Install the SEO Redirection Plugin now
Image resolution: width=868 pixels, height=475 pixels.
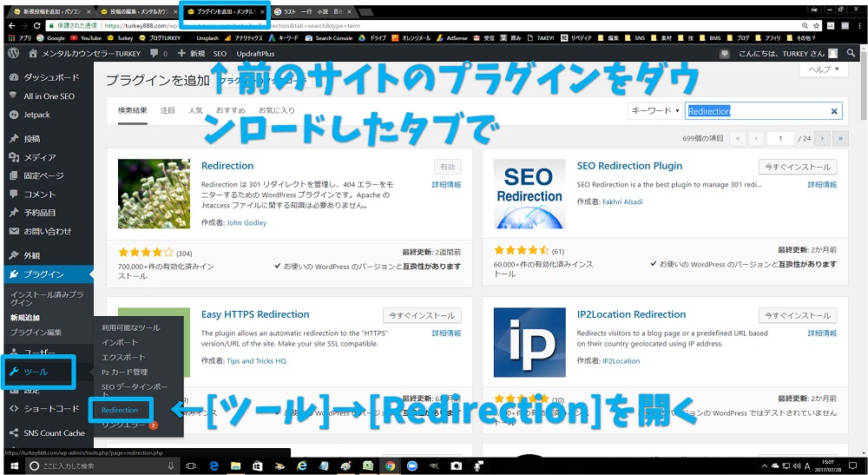point(798,167)
